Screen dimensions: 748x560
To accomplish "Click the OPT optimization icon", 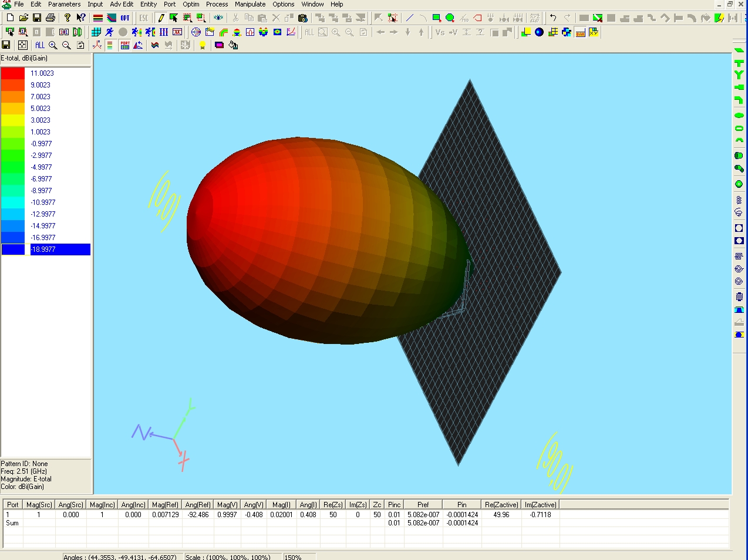I will (125, 18).
